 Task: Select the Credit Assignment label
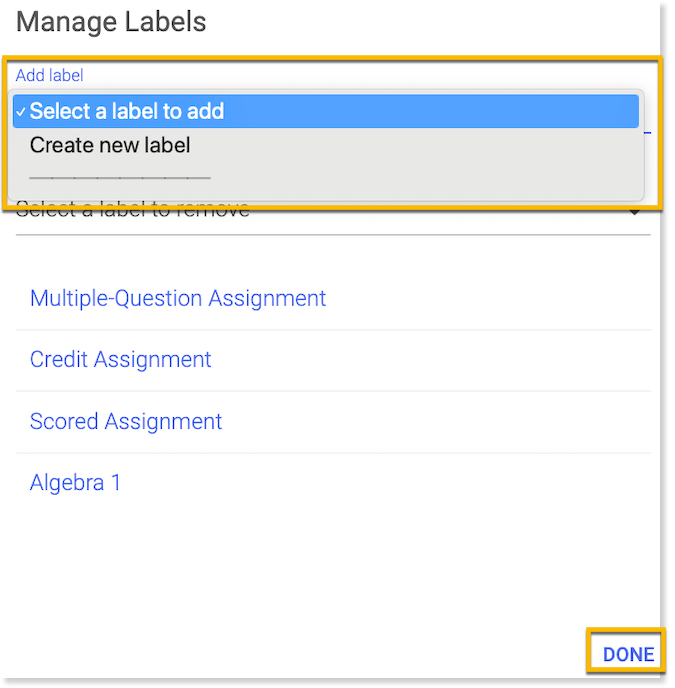pos(121,360)
